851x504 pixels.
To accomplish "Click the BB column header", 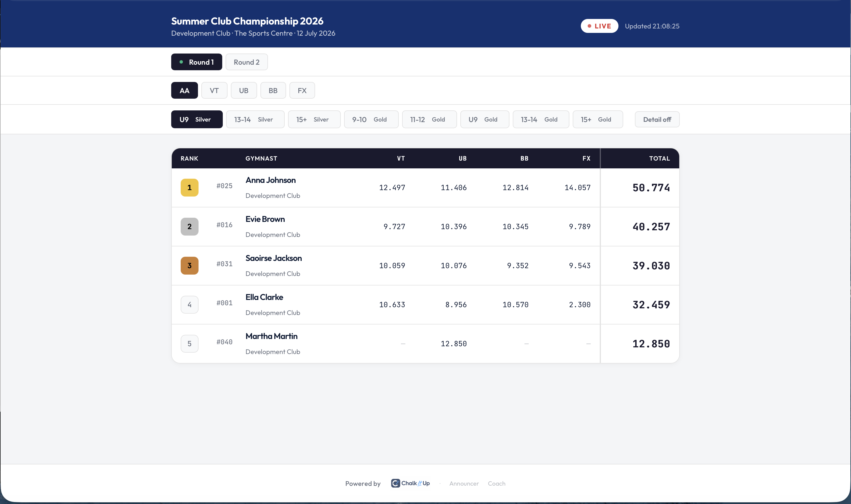I will pos(524,158).
